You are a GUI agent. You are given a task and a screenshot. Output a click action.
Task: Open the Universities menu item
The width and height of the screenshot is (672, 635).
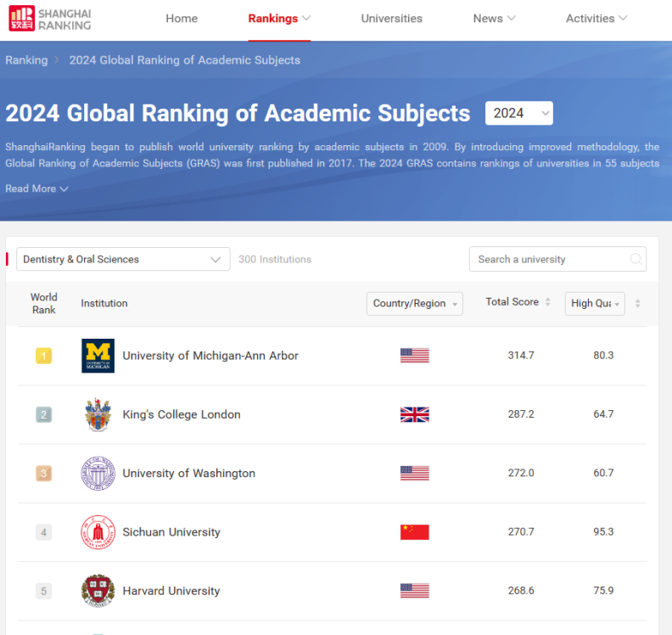click(x=391, y=19)
